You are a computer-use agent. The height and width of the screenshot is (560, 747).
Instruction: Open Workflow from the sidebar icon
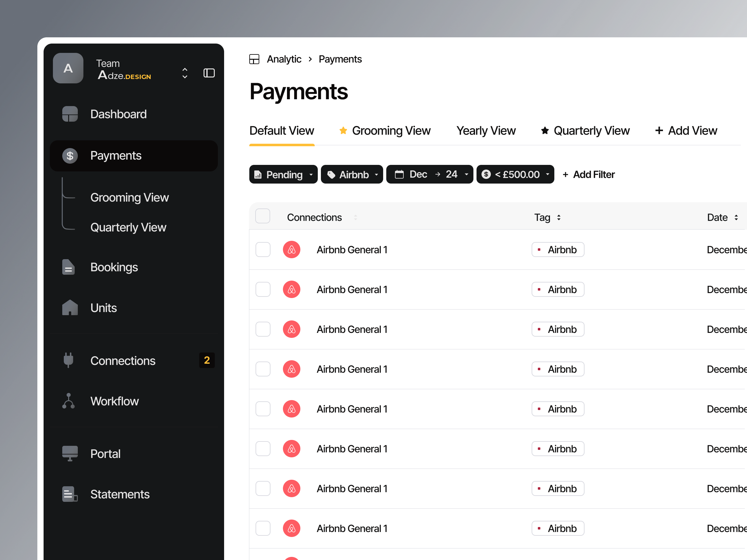69,401
